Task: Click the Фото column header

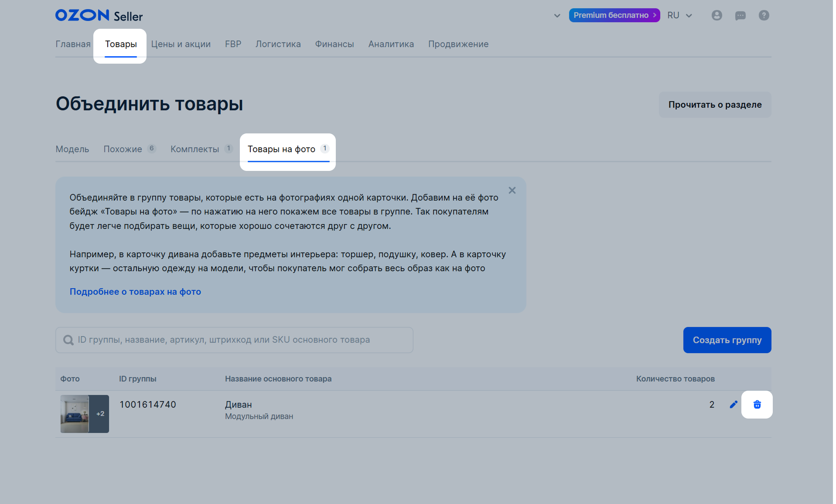Action: [70, 379]
